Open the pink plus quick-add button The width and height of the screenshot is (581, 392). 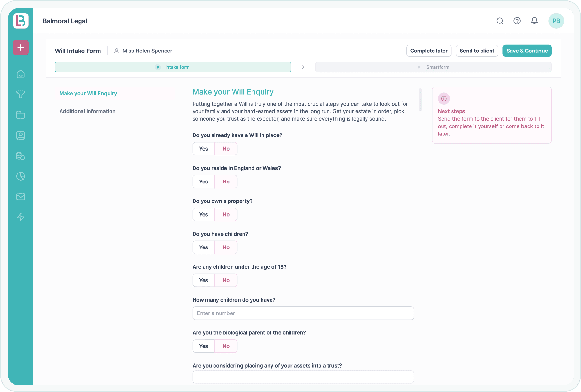click(20, 47)
